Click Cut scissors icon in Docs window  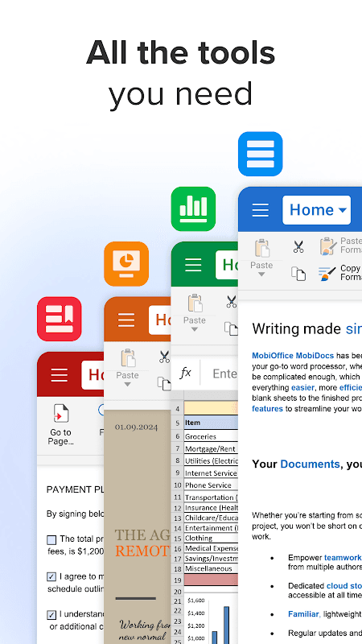pos(298,246)
